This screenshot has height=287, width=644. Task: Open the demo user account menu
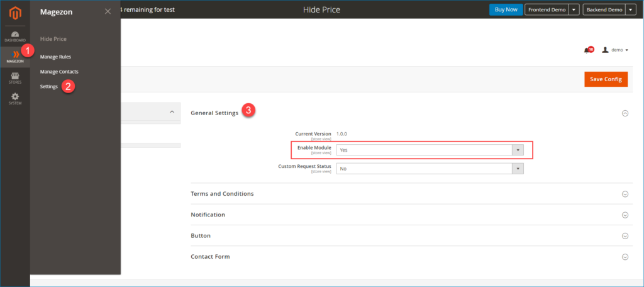pyautogui.click(x=615, y=50)
